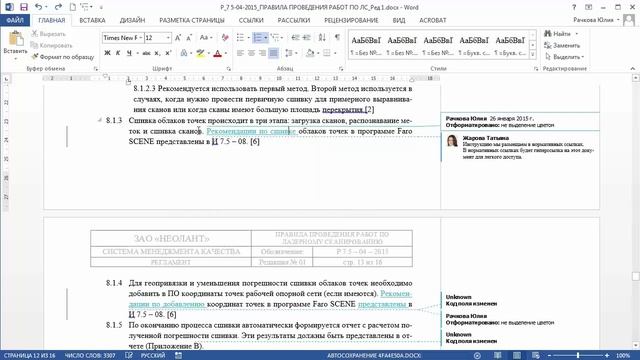This screenshot has width=640, height=360.
Task: Open font size dropdown showing 12
Action: [x=168, y=38]
